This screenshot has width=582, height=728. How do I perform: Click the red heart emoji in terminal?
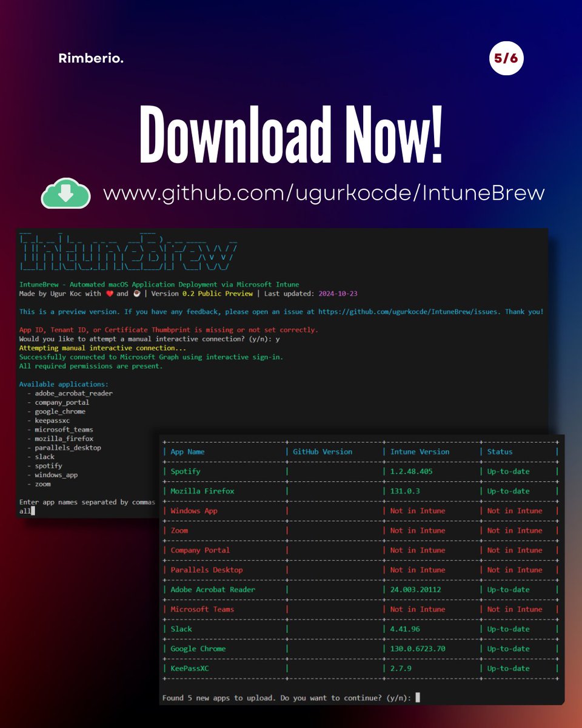[x=110, y=294]
